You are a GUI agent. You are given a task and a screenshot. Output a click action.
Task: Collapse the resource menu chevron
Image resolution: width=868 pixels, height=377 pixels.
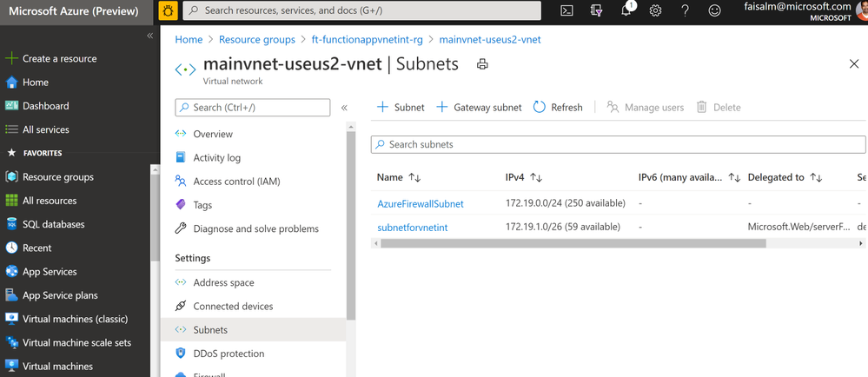344,108
